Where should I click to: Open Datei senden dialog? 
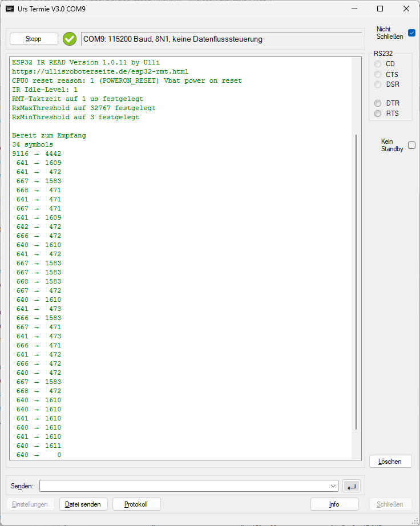click(x=83, y=504)
